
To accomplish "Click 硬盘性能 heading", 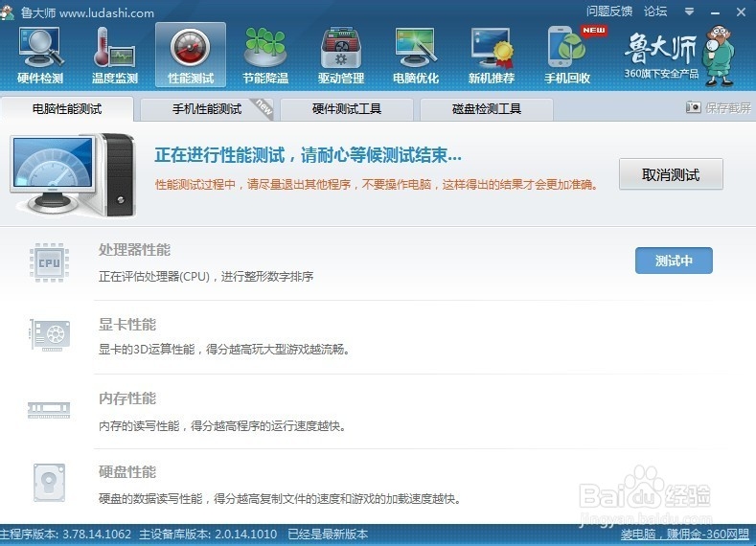I will [x=127, y=472].
